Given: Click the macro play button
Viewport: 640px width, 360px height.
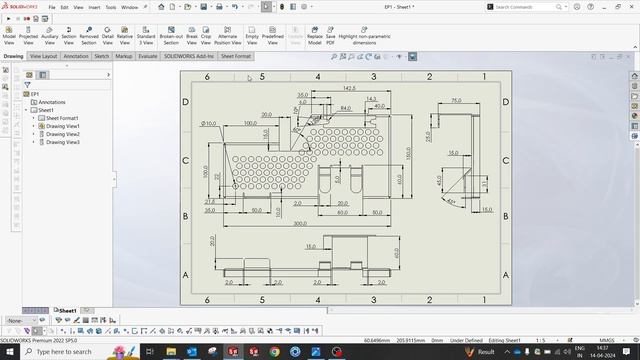Looking at the screenshot, I should (x=9, y=19).
